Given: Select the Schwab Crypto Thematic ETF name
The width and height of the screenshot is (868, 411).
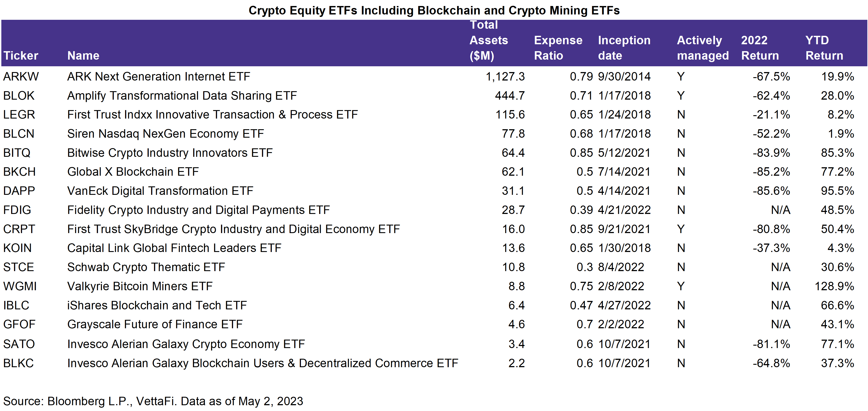Looking at the screenshot, I should click(146, 267).
